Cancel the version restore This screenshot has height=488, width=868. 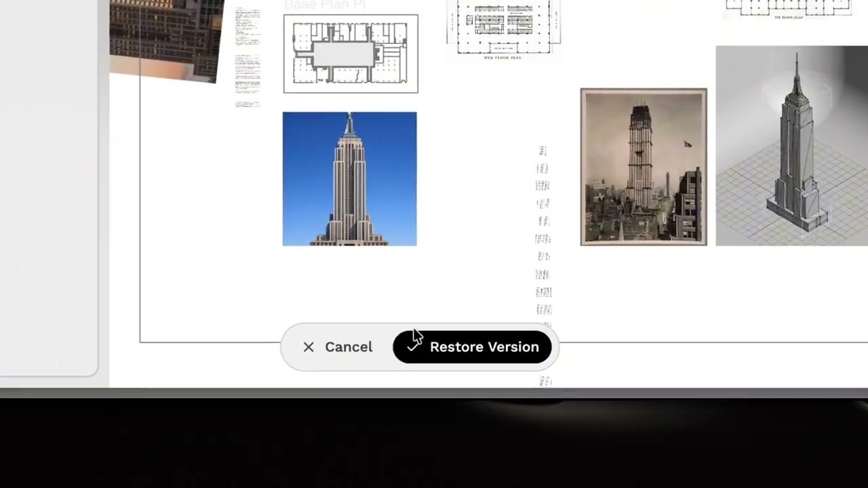tap(338, 347)
